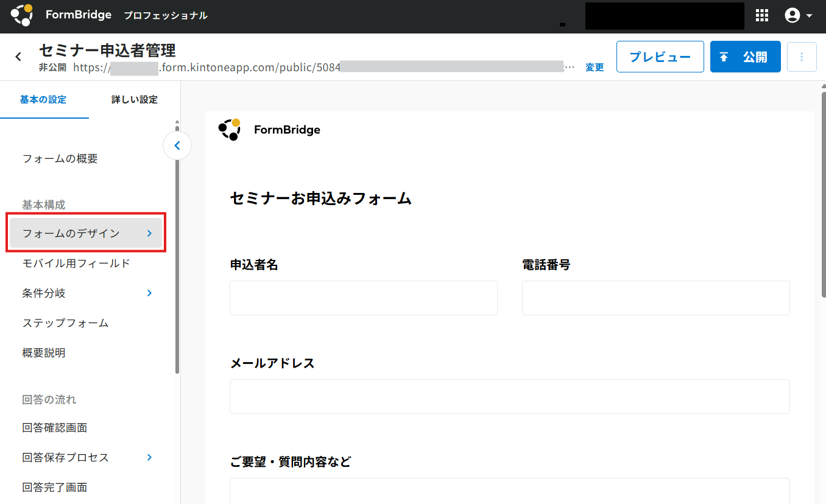Click the FormBridge logo in the header
Viewport: 826px width, 504px height.
[61, 15]
